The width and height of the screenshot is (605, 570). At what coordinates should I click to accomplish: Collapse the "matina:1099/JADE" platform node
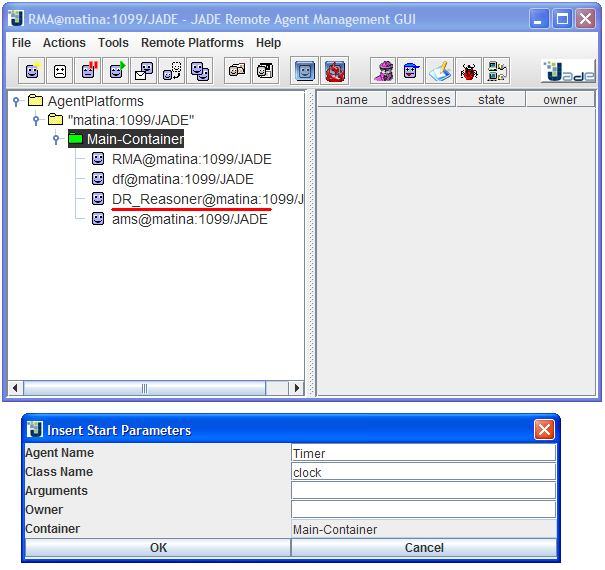(x=36, y=120)
